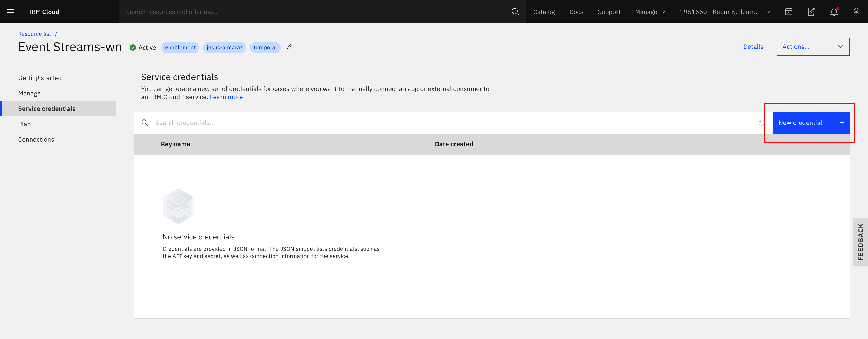Open Docs from the header

click(576, 12)
